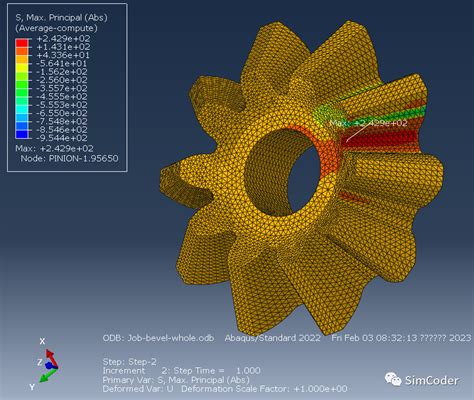Click the X axis label of the triad

(42, 341)
